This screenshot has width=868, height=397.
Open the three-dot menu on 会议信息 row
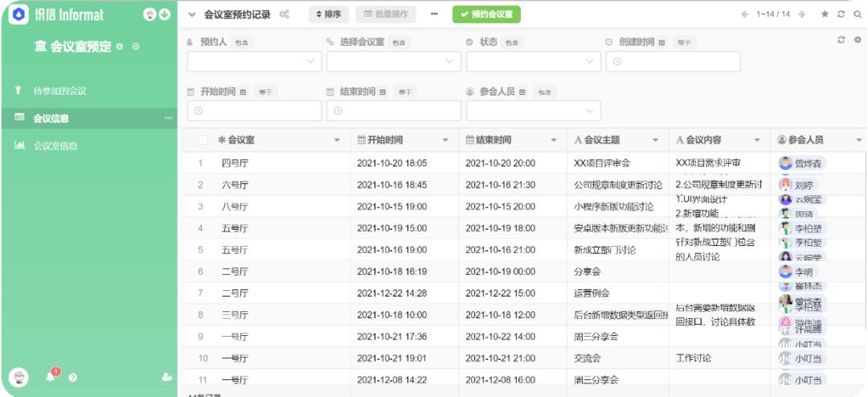[x=168, y=118]
